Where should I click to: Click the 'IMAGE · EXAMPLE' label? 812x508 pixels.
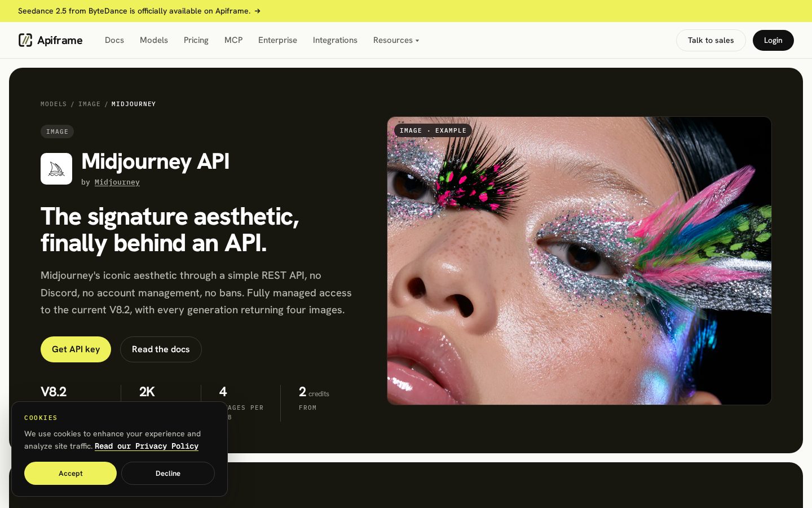(433, 130)
